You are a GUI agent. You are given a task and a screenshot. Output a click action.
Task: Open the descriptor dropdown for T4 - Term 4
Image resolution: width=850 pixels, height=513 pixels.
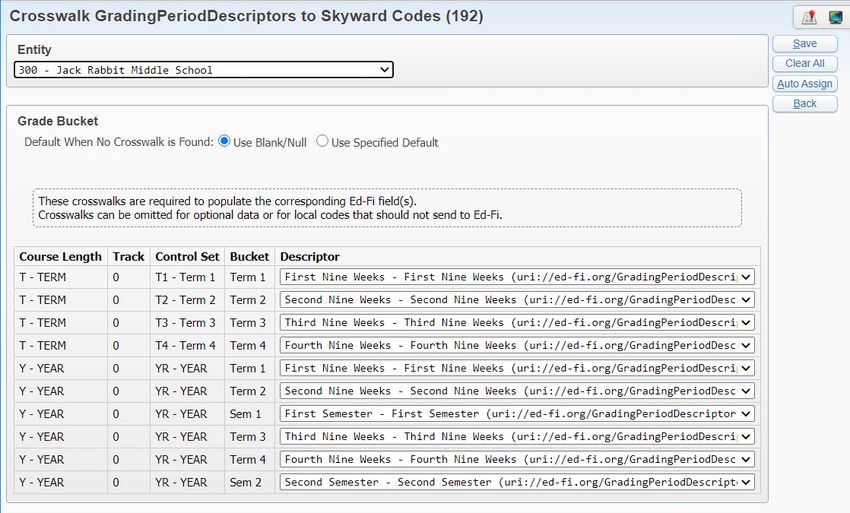pyautogui.click(x=517, y=345)
